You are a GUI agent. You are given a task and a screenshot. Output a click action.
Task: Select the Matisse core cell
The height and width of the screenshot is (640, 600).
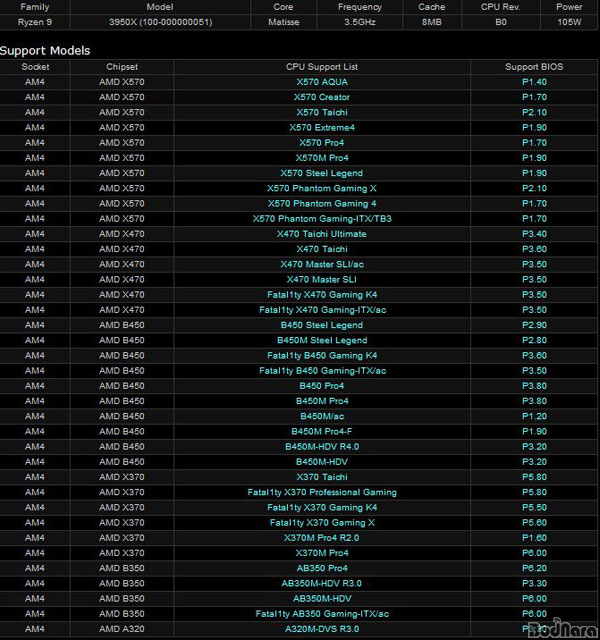pos(284,22)
